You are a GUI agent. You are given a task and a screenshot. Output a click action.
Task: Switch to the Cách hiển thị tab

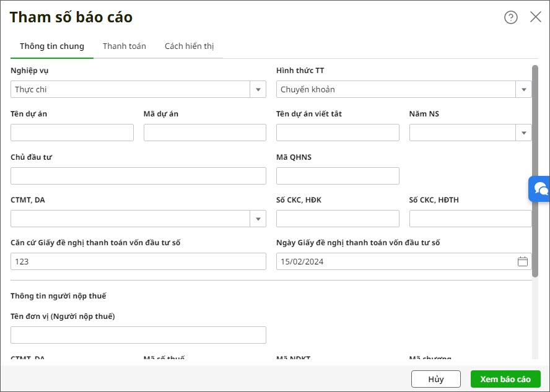[x=189, y=46]
